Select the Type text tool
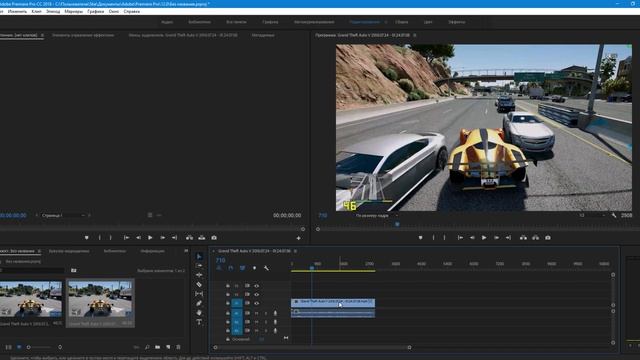Viewport: 640px width, 360px height. pyautogui.click(x=199, y=322)
